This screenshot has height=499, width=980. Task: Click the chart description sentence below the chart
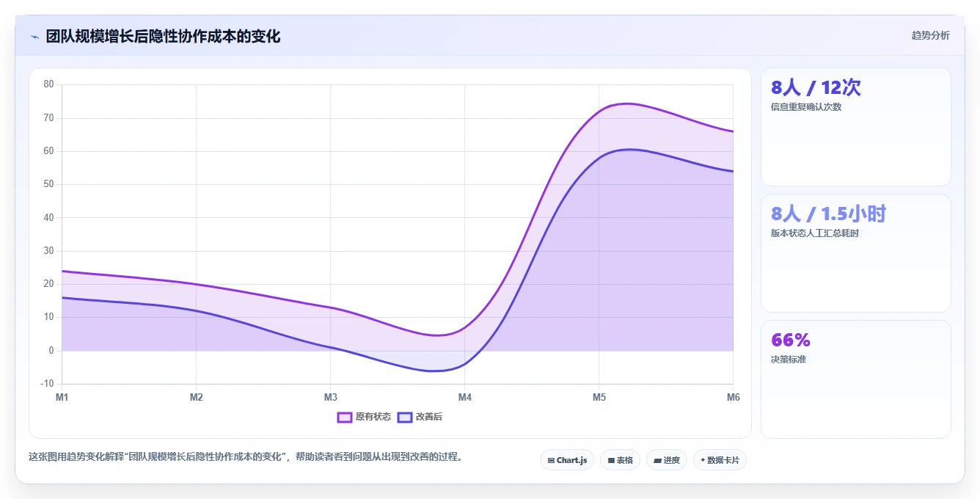245,456
